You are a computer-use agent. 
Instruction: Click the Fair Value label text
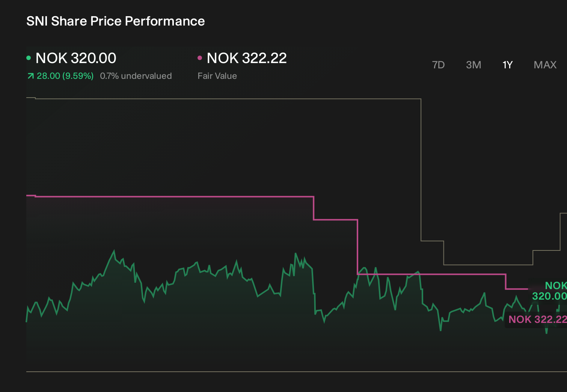click(x=217, y=76)
